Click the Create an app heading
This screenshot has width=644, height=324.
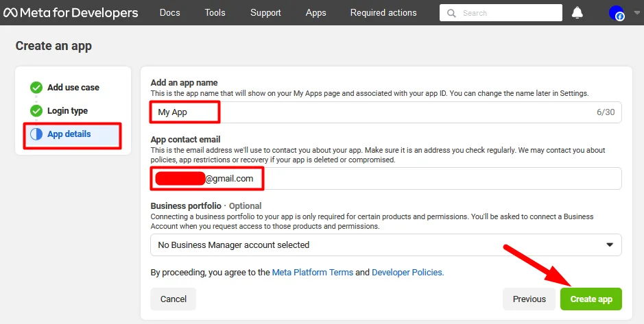point(53,46)
